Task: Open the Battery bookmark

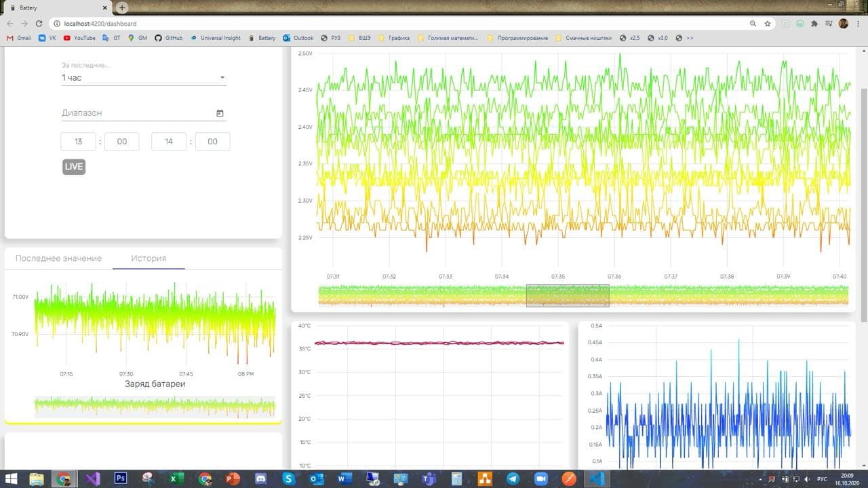Action: pos(262,38)
